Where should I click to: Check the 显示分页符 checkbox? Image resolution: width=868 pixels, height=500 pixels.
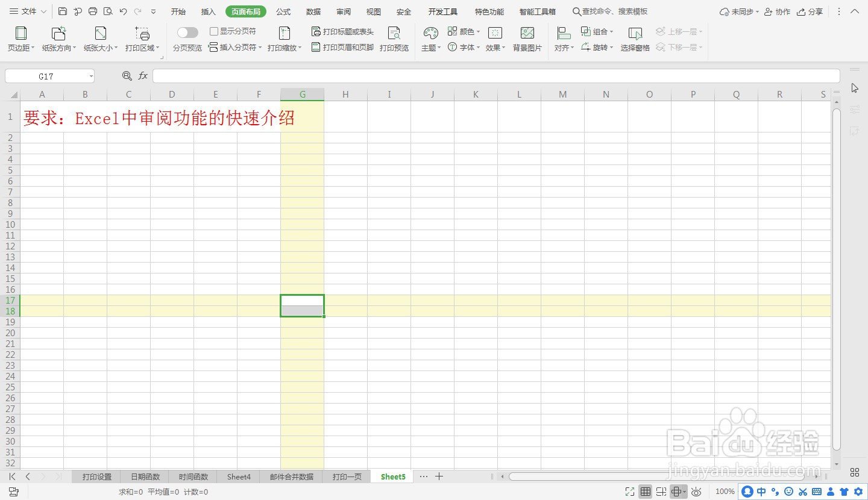tap(213, 31)
